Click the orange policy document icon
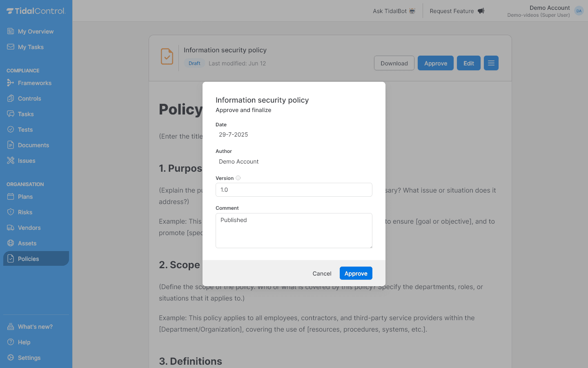The width and height of the screenshot is (588, 368). tap(167, 56)
